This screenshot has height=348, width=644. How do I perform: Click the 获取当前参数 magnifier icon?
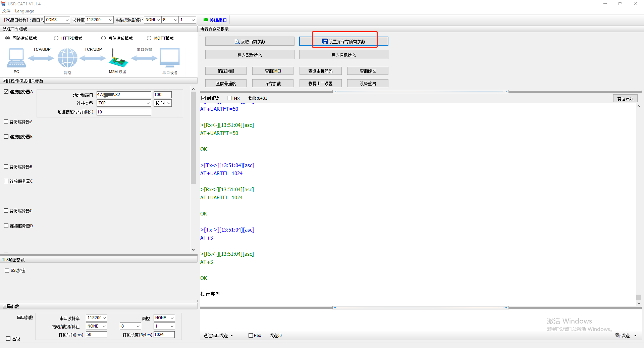pos(237,42)
